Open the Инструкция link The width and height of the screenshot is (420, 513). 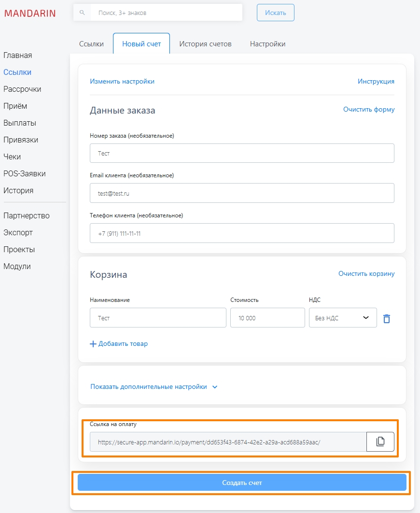(376, 81)
